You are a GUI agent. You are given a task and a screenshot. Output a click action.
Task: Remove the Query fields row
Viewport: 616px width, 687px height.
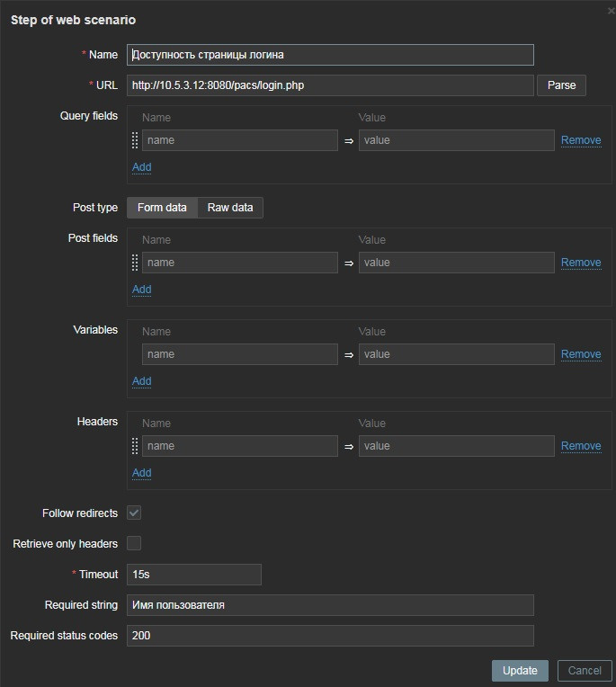[x=581, y=140]
